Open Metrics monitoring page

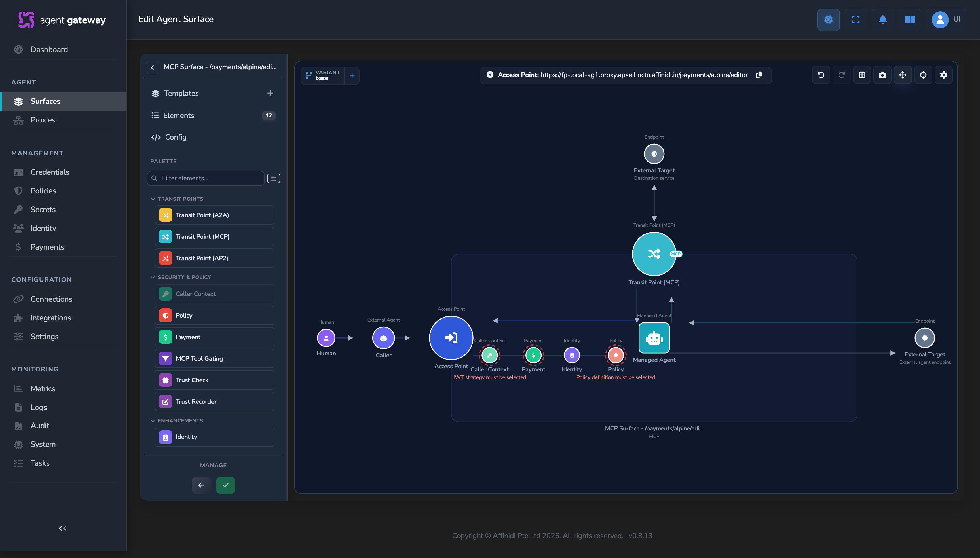(x=63, y=389)
